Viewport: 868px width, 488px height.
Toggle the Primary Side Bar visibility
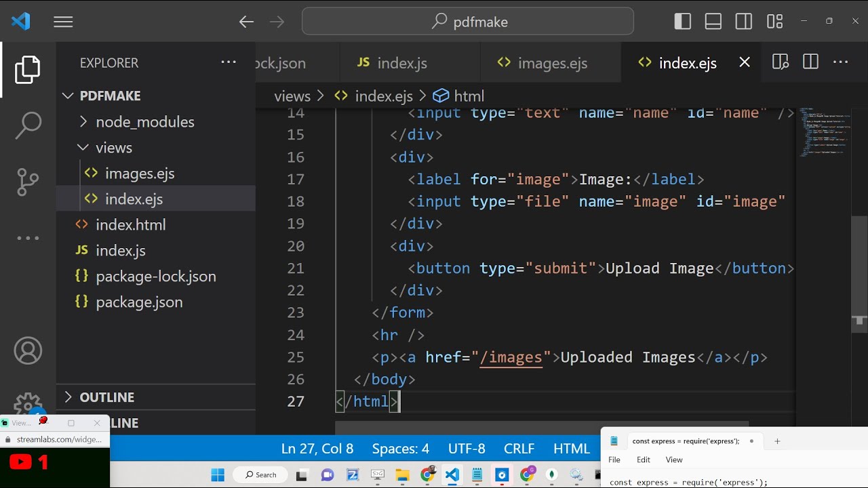coord(683,22)
